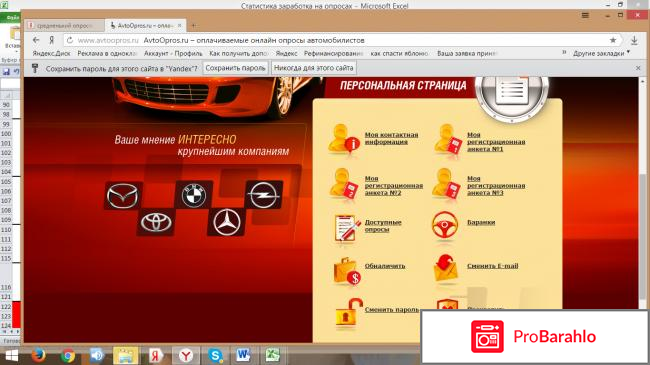Open Skype from the taskbar
This screenshot has width=650, height=365.
[x=215, y=355]
